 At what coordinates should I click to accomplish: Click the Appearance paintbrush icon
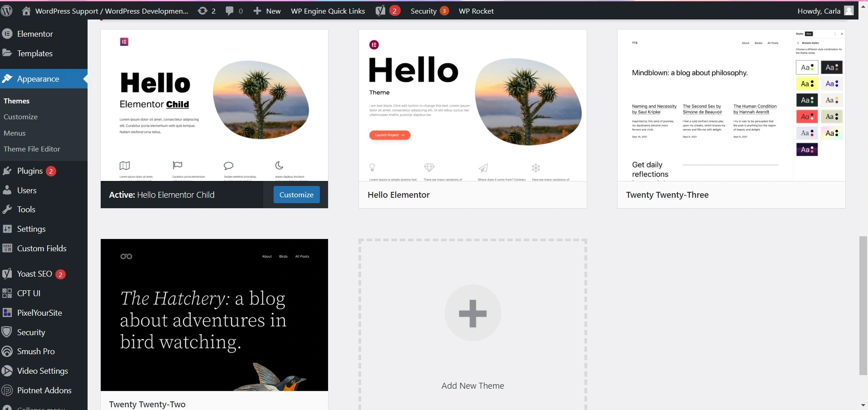tap(7, 78)
